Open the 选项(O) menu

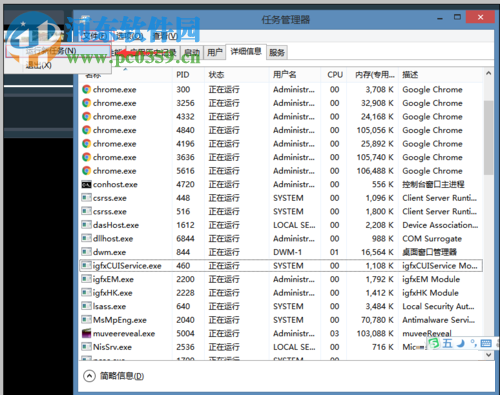(130, 36)
